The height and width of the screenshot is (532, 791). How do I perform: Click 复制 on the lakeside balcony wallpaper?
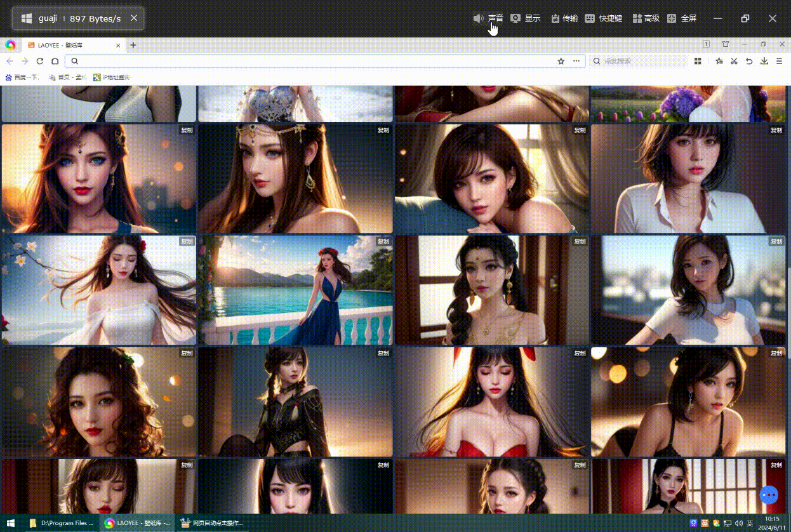point(383,241)
